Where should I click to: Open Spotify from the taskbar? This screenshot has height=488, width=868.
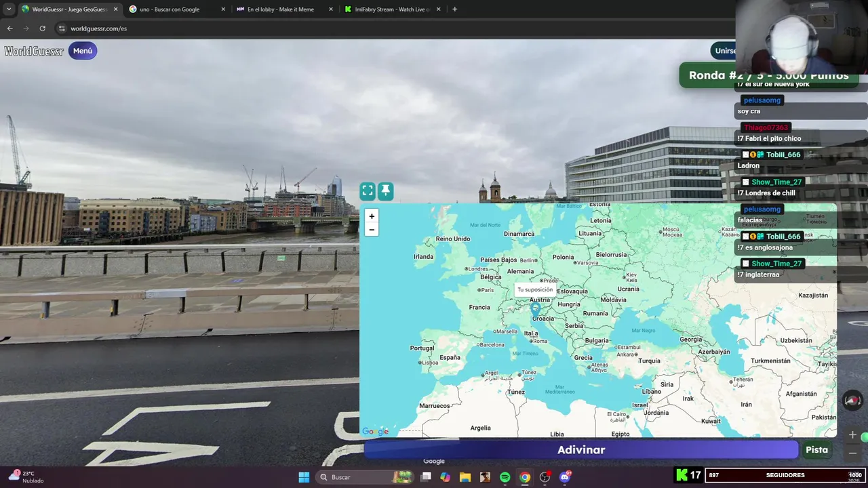pyautogui.click(x=505, y=477)
